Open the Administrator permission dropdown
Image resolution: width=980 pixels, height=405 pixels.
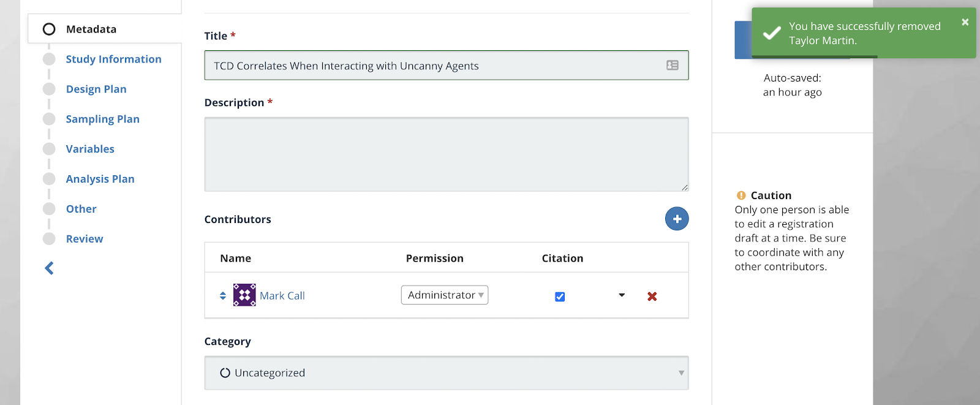tap(445, 295)
